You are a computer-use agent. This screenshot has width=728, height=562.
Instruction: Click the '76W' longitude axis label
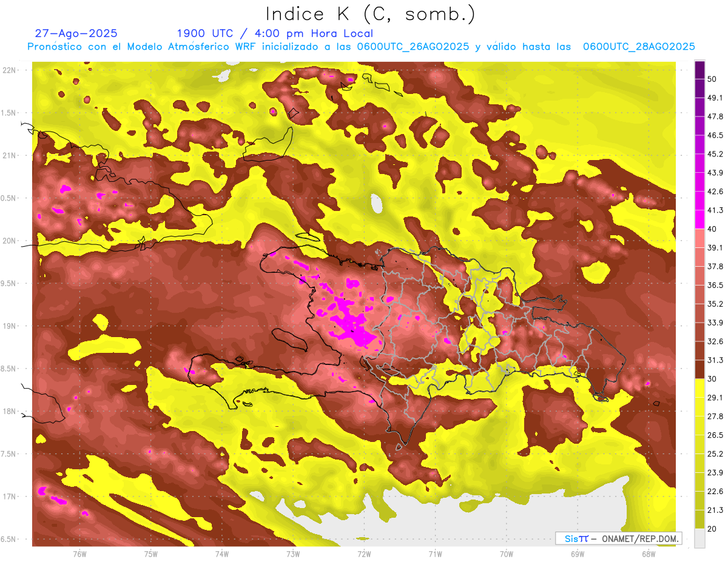[x=79, y=554]
